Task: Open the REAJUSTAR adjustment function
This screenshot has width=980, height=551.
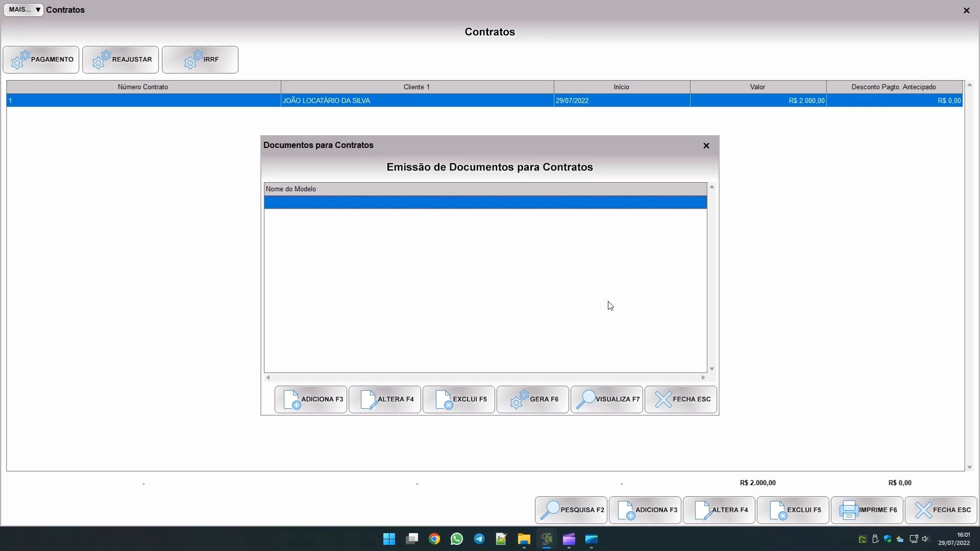Action: (120, 60)
